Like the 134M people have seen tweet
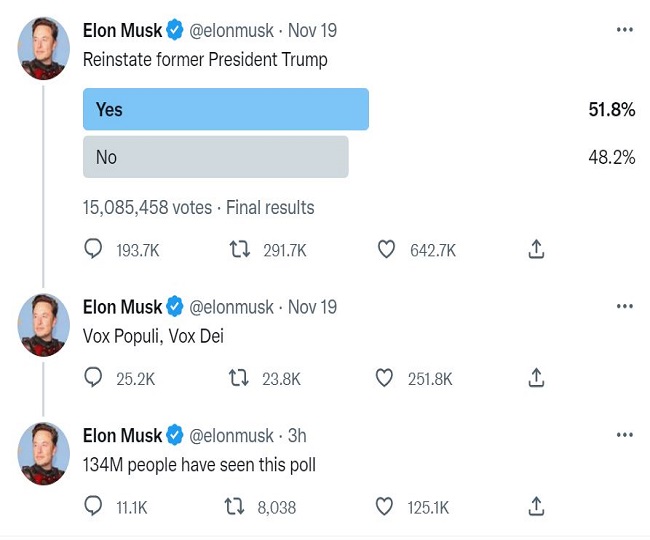This screenshot has width=650, height=540. tap(386, 506)
